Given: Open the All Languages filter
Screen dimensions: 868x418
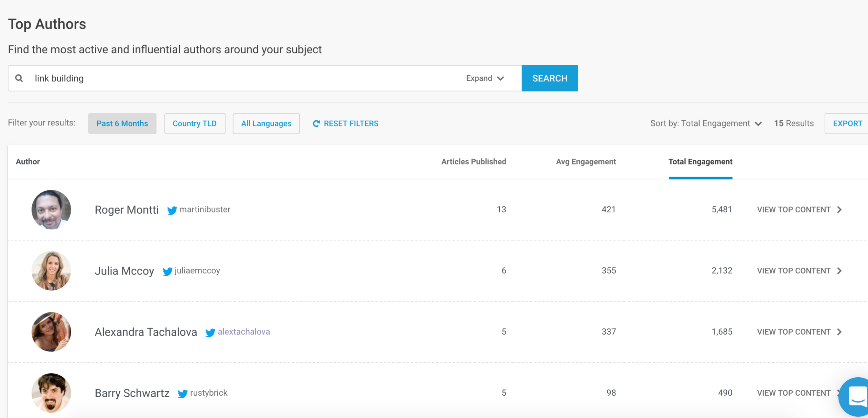Looking at the screenshot, I should [266, 123].
